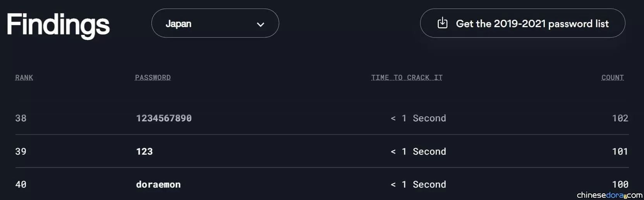Click TIME TO CRACK IT column header
Image resolution: width=644 pixels, height=200 pixels.
[407, 78]
